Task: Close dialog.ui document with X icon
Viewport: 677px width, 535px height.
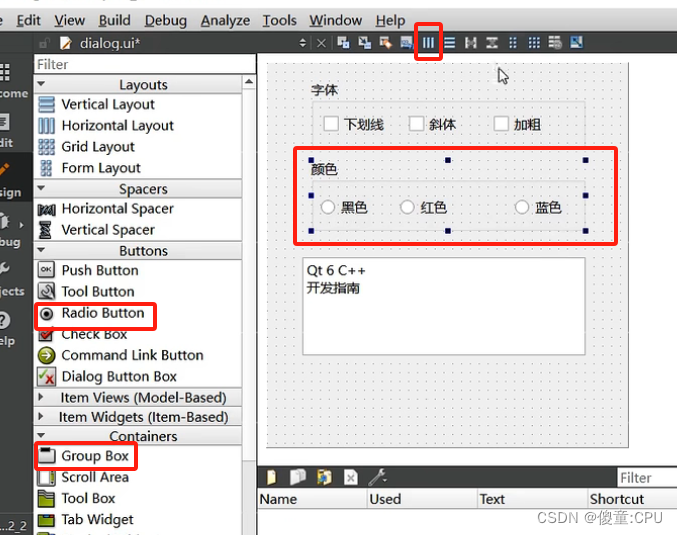Action: coord(321,43)
